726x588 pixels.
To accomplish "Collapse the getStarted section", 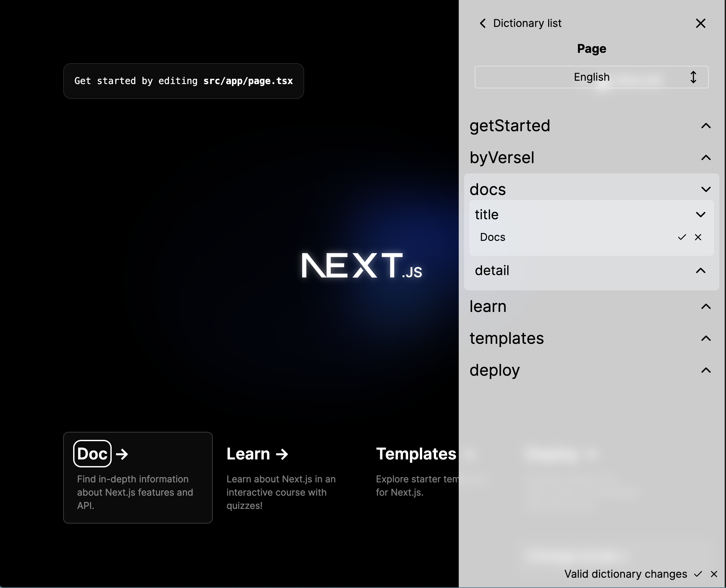I will pyautogui.click(x=706, y=125).
